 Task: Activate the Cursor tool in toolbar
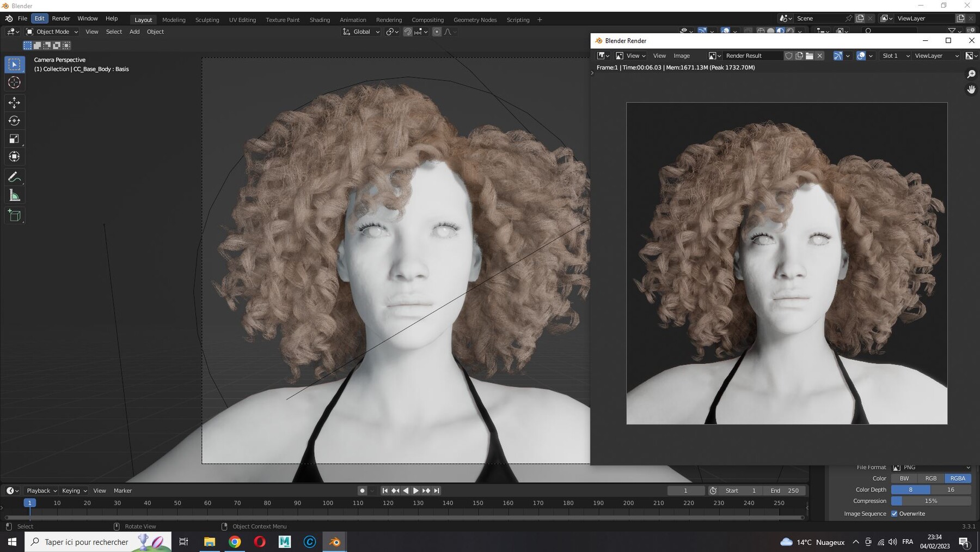(x=14, y=82)
